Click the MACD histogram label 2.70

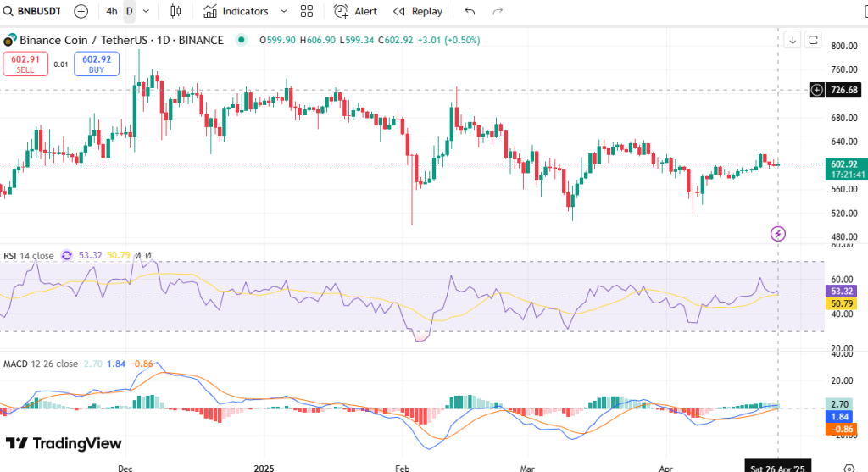coord(840,404)
